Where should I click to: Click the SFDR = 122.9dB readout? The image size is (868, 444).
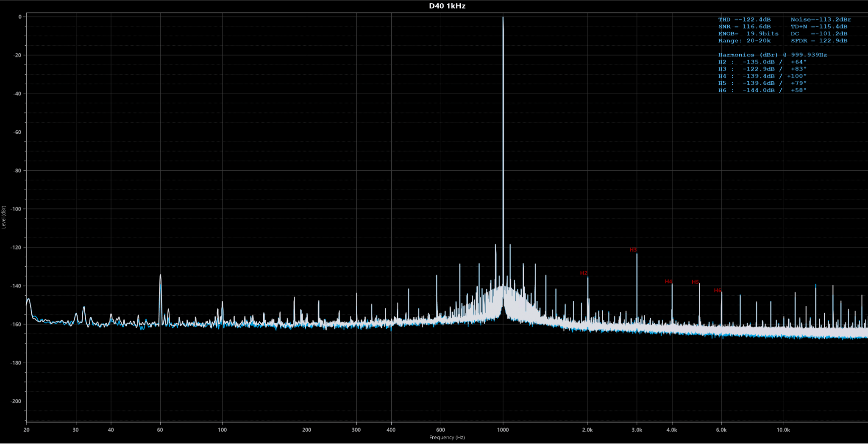(x=819, y=41)
